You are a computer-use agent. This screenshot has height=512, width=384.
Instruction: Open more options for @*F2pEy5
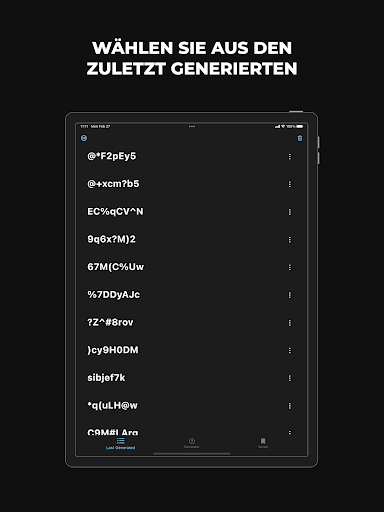point(290,157)
